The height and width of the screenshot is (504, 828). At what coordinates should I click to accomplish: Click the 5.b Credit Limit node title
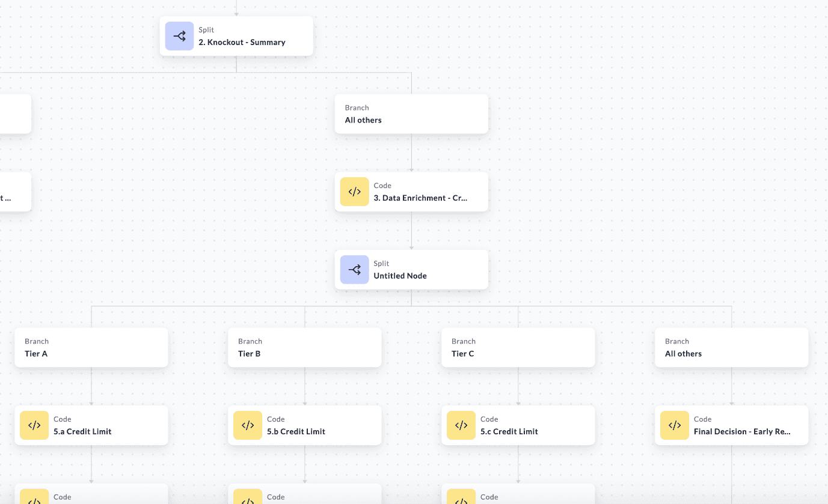coord(295,431)
